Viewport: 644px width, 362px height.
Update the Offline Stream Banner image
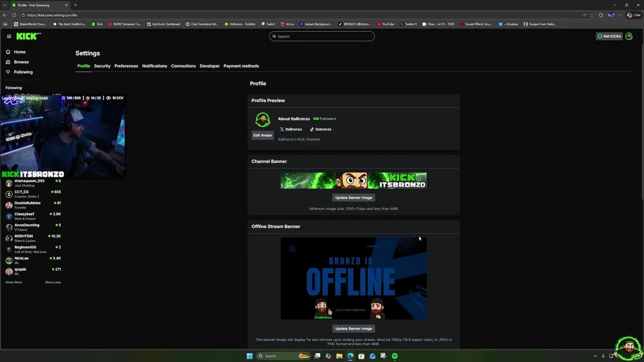pos(354,328)
